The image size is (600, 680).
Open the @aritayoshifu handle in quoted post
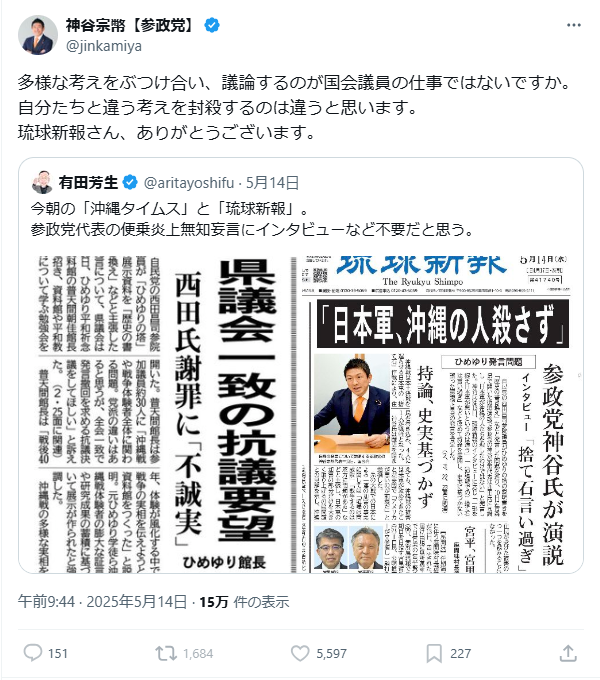click(189, 183)
